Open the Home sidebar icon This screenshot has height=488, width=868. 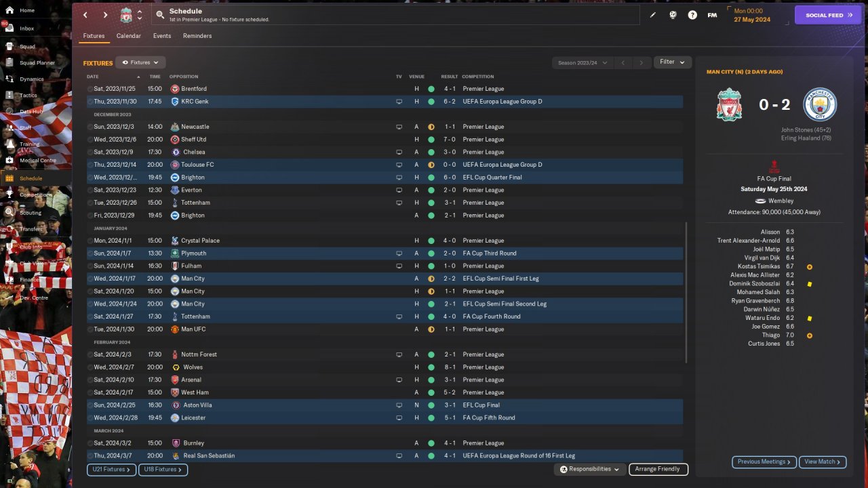tap(9, 11)
